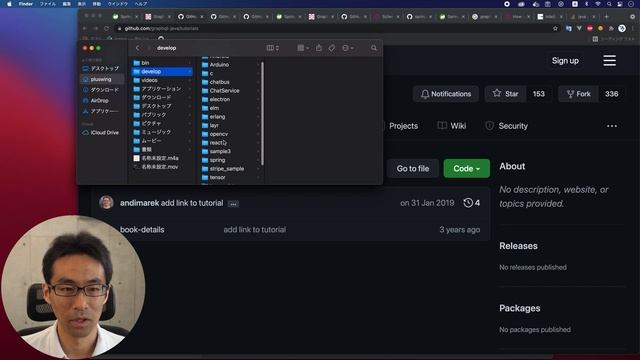640x360 pixels.
Task: Click the Releases heading link
Action: [518, 246]
